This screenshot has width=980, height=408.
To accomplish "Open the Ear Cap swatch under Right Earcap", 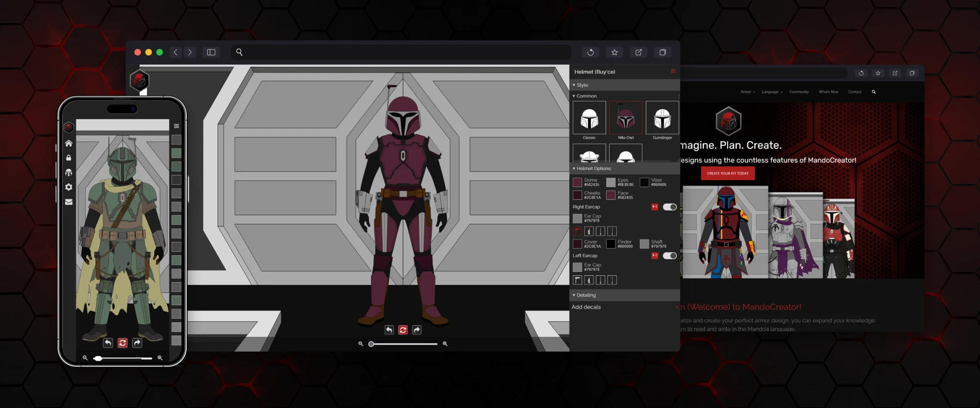I will coord(578,218).
